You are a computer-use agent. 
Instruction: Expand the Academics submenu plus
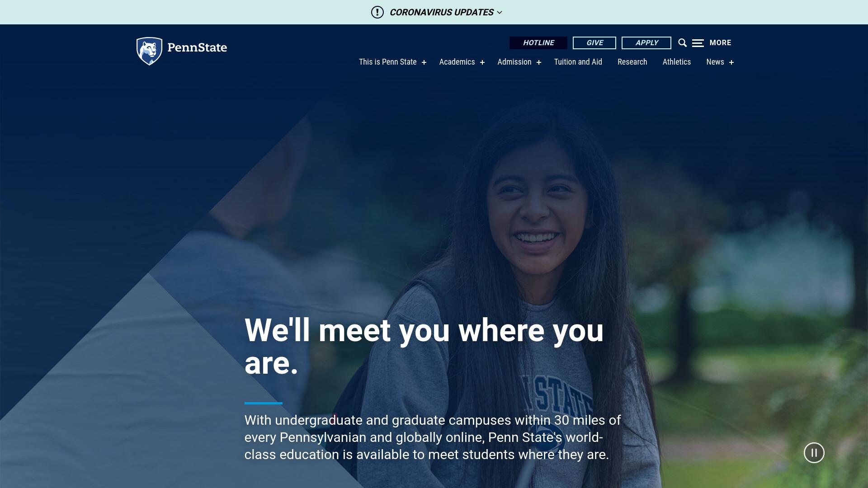tap(482, 62)
